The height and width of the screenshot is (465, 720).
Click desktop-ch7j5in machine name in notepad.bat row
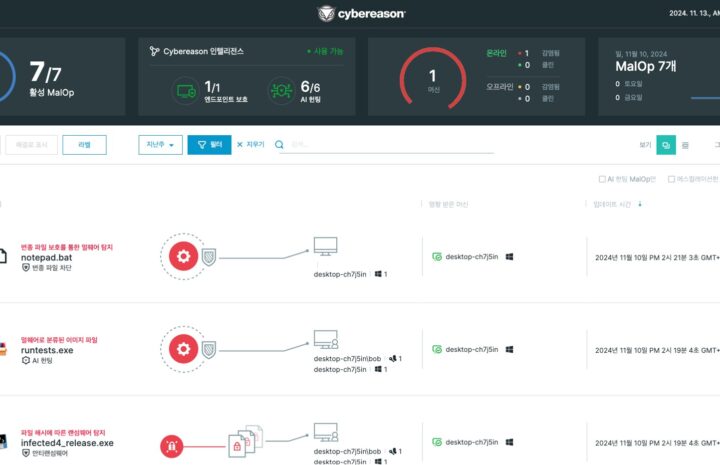click(x=472, y=257)
